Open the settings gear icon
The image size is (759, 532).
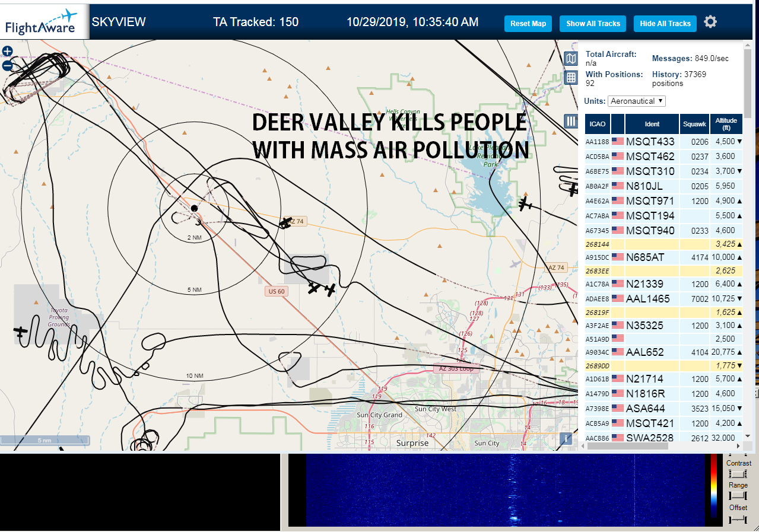(x=710, y=22)
